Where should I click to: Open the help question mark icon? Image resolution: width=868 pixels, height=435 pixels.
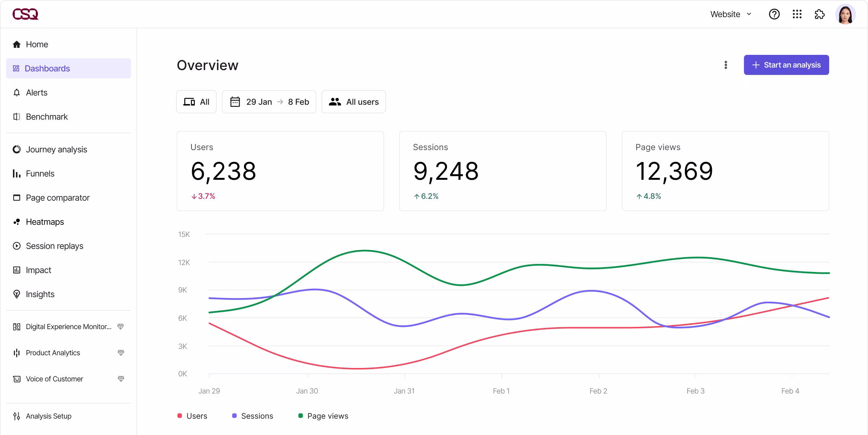click(774, 14)
